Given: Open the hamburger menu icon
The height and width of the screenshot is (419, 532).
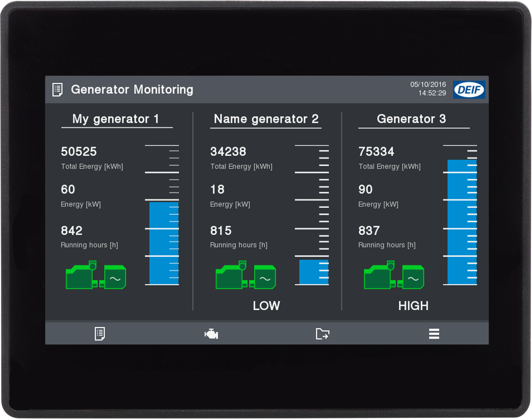Looking at the screenshot, I should click(434, 334).
